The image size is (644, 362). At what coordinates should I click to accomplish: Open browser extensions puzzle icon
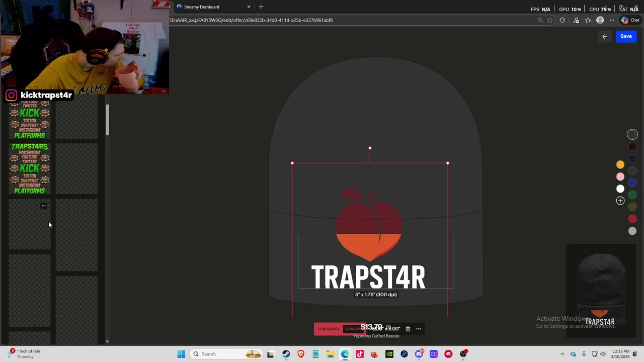tap(562, 20)
